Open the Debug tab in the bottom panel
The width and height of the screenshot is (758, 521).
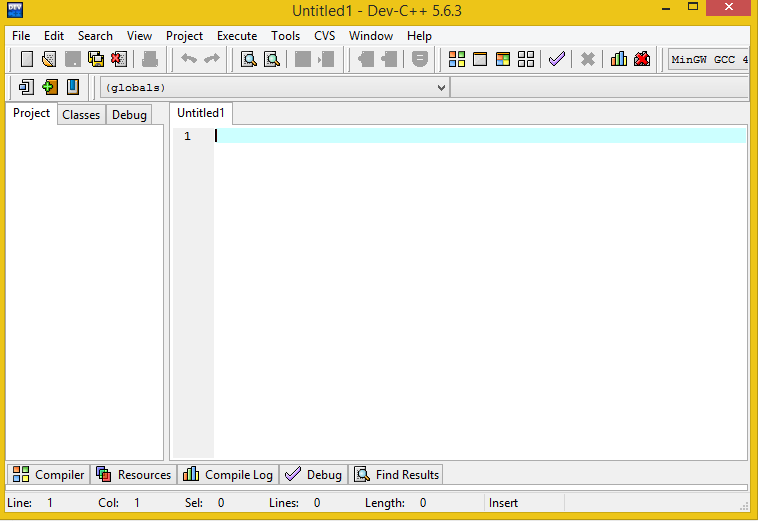pos(313,475)
